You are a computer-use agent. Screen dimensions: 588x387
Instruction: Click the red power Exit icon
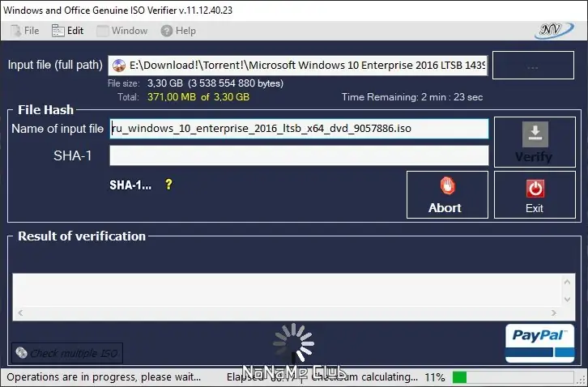click(x=535, y=189)
